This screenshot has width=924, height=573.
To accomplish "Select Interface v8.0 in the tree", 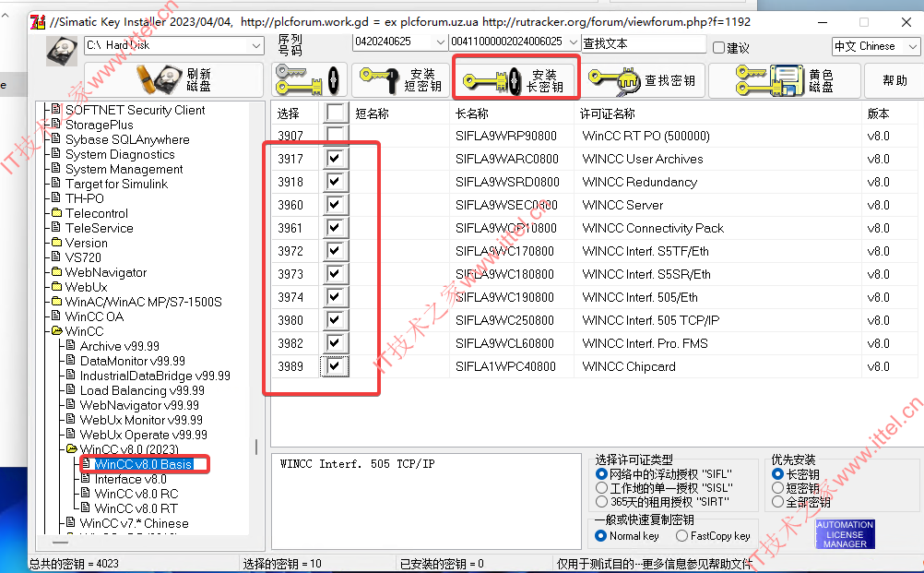I will tap(130, 479).
